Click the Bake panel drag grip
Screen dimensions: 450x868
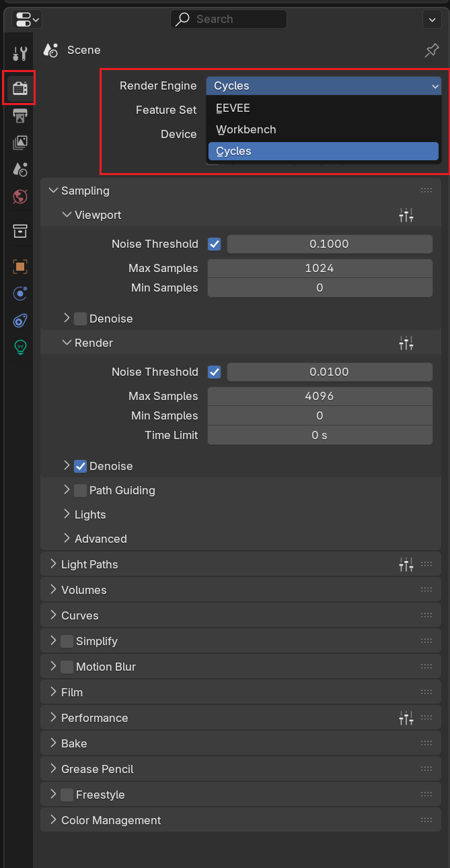click(426, 743)
